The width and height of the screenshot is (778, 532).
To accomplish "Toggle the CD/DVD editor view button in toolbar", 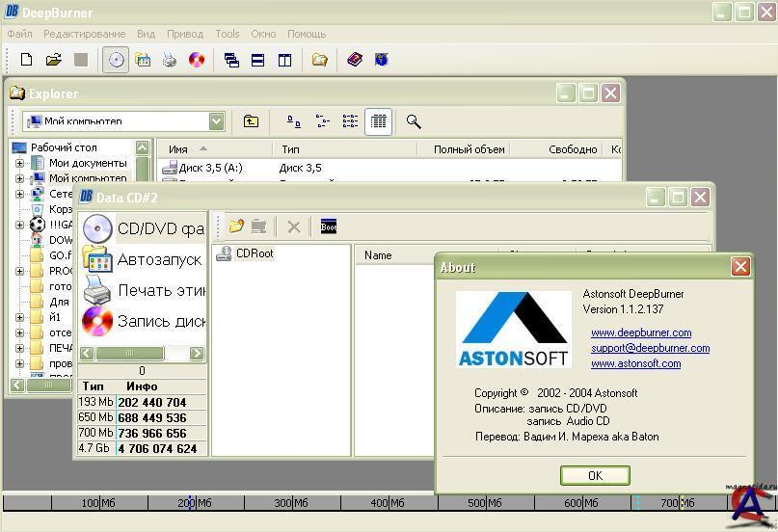I will pyautogui.click(x=116, y=60).
